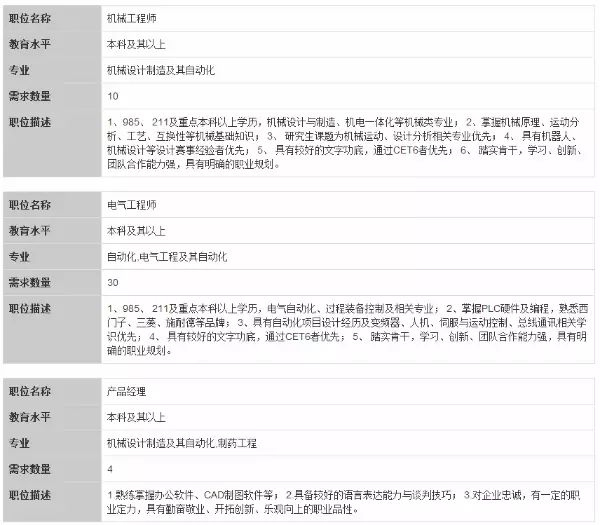Select the required quantity value 30

point(112,282)
